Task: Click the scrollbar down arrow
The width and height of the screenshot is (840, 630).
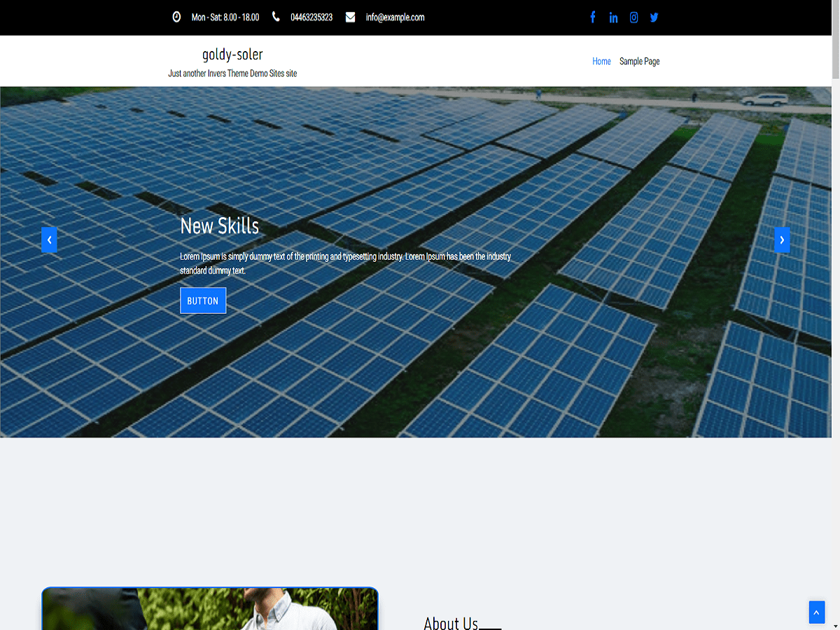Action: [x=836, y=626]
